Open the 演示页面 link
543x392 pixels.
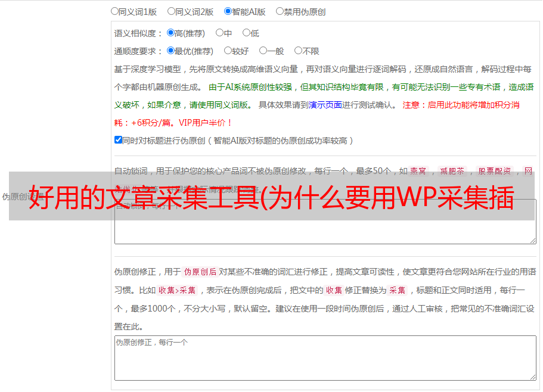[325, 105]
